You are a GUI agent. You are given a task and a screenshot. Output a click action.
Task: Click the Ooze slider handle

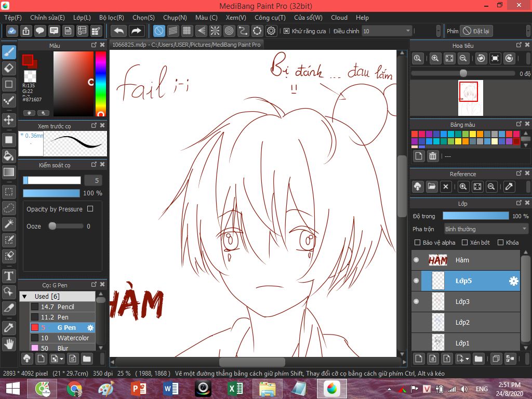point(52,226)
